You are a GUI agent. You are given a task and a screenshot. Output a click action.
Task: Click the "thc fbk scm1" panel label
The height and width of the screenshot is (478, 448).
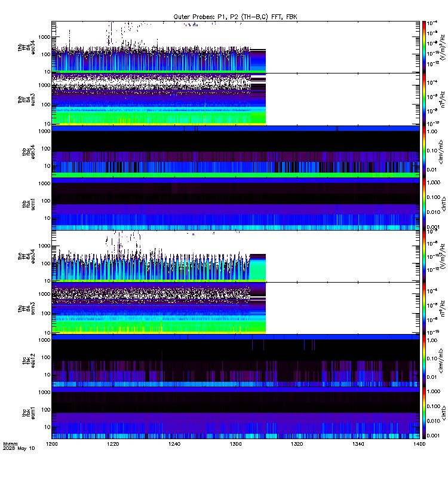(29, 413)
